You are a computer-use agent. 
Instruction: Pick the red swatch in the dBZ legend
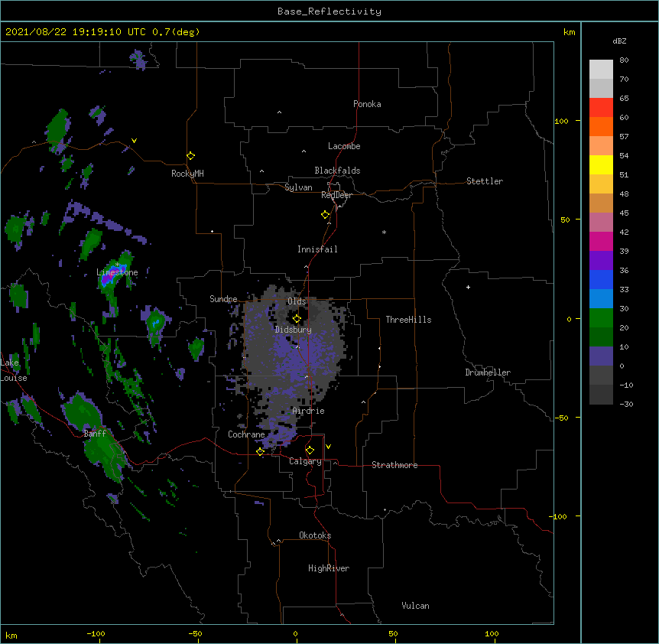(601, 107)
